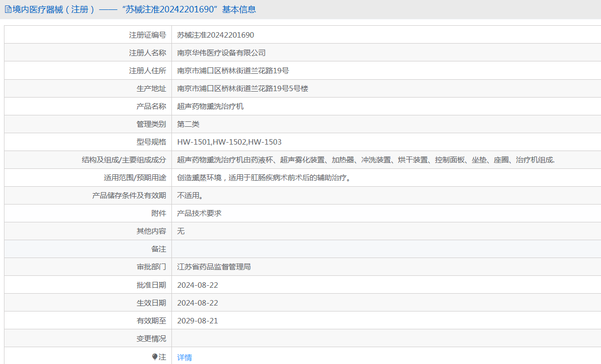Click the 生效日期 label
601x364 pixels.
(x=151, y=303)
